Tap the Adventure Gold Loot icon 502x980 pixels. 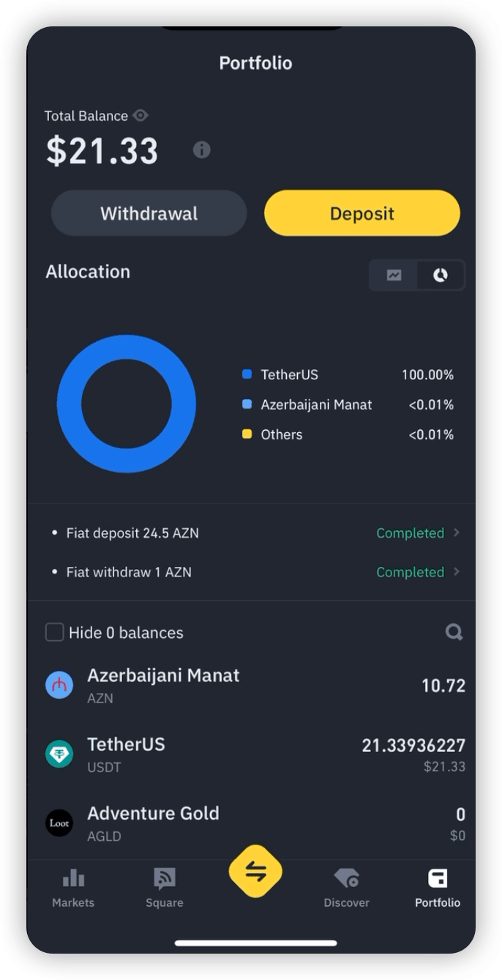click(x=59, y=823)
